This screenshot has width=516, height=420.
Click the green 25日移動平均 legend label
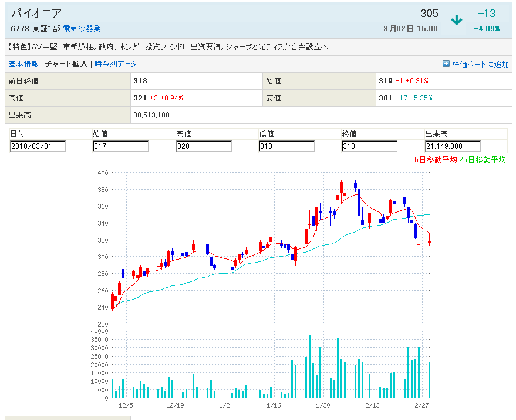point(484,160)
